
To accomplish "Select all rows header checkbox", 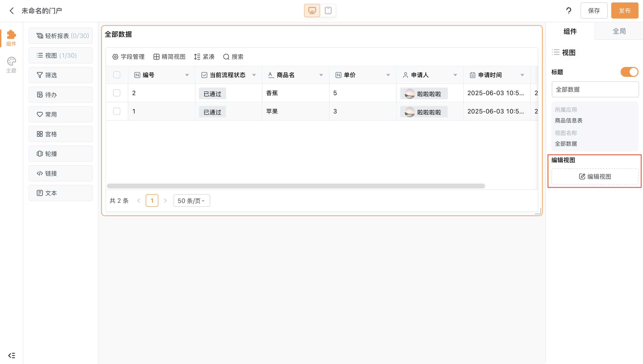I will click(117, 75).
